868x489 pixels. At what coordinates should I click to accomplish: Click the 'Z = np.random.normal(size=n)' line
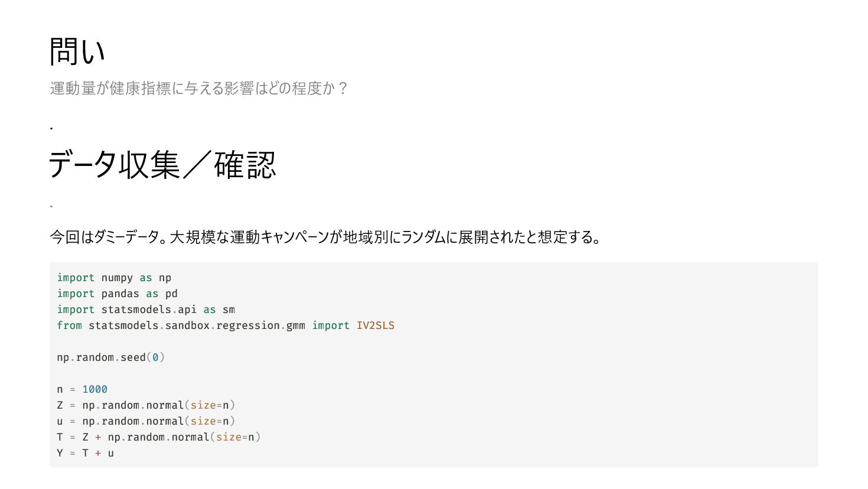pos(146,405)
